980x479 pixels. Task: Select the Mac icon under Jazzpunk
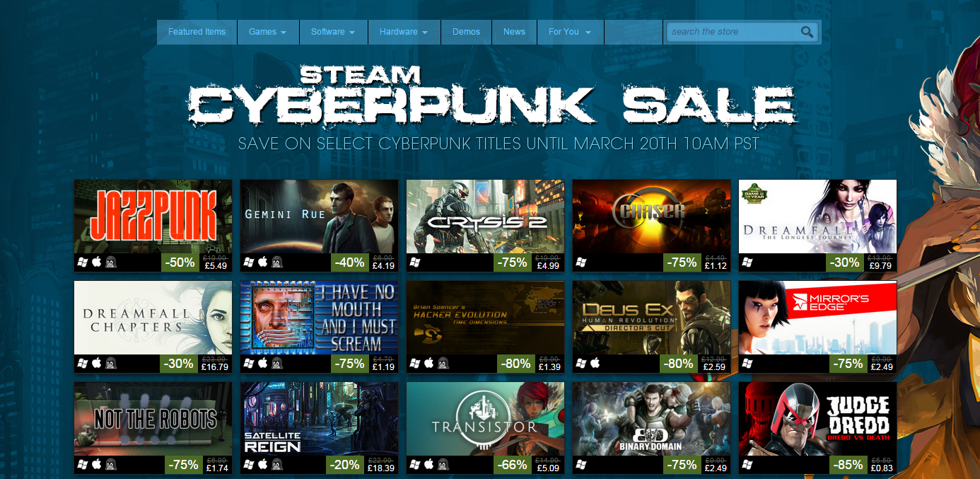click(97, 262)
